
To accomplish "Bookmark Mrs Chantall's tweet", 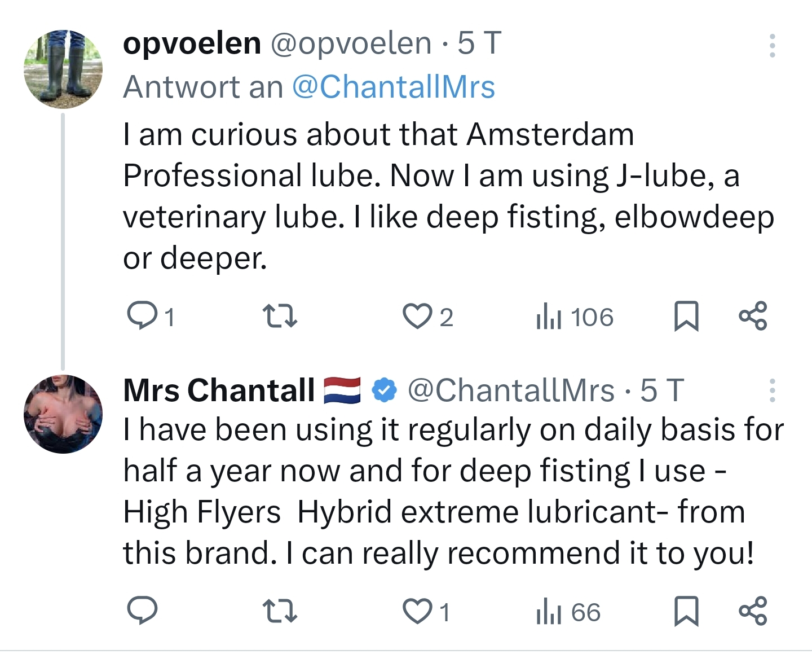I will click(x=686, y=612).
